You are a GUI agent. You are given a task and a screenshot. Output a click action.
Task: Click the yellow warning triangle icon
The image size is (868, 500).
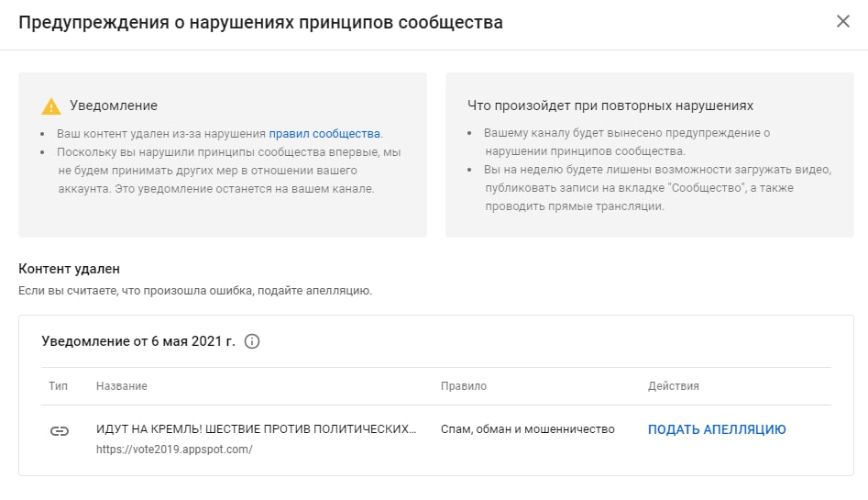[x=51, y=106]
